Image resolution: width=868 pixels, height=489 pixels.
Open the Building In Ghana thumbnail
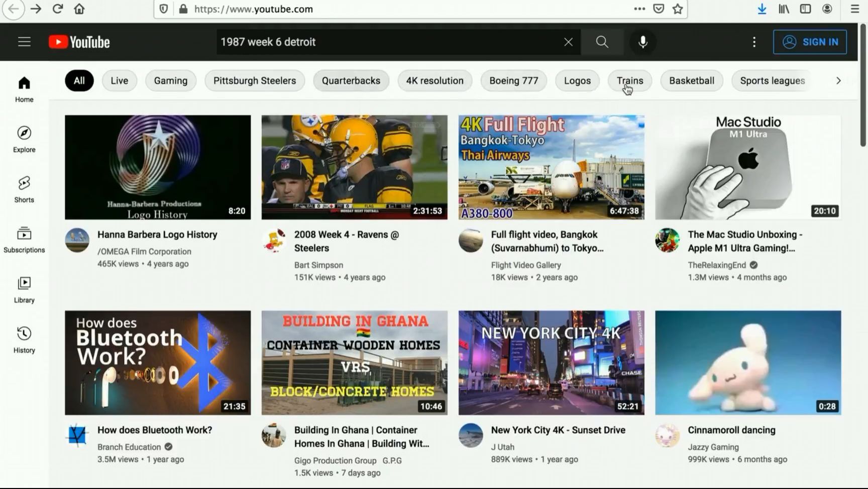pyautogui.click(x=354, y=363)
